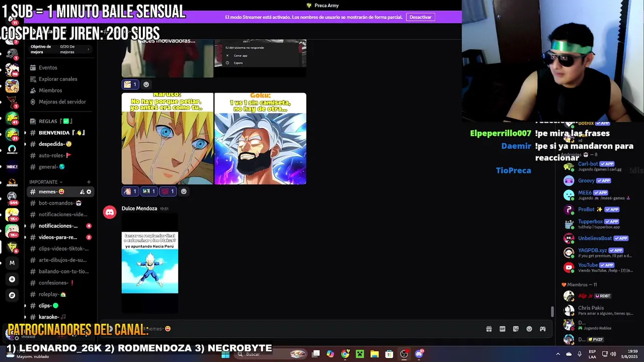This screenshot has width=644, height=362.
Task: Click the YouTube bot avatar in member list
Action: click(569, 267)
